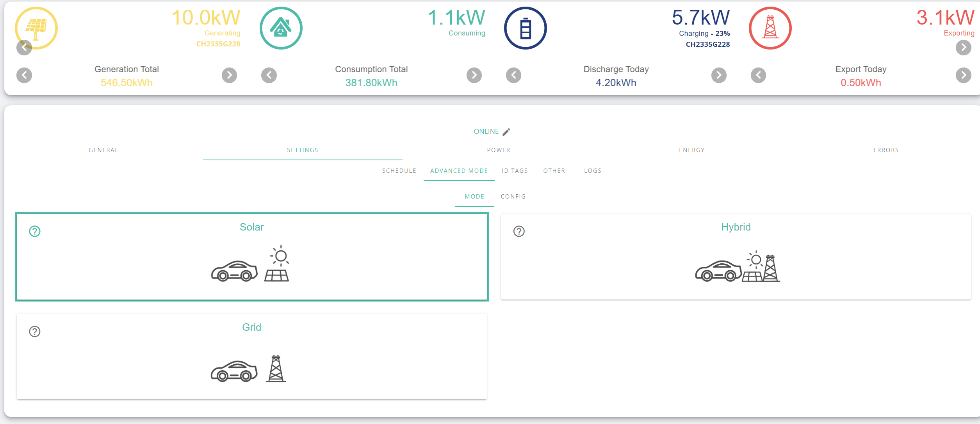Choose the Grid charging mode card
The height and width of the screenshot is (424, 980).
(252, 357)
